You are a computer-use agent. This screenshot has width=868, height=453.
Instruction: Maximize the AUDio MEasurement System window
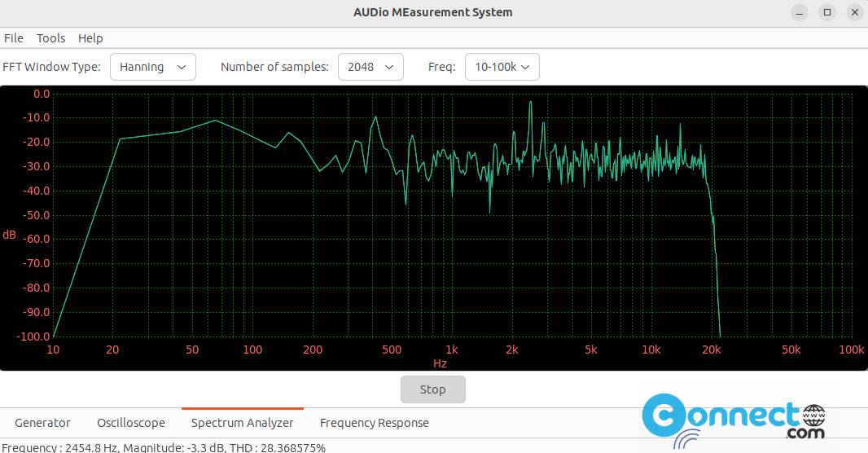tap(827, 12)
